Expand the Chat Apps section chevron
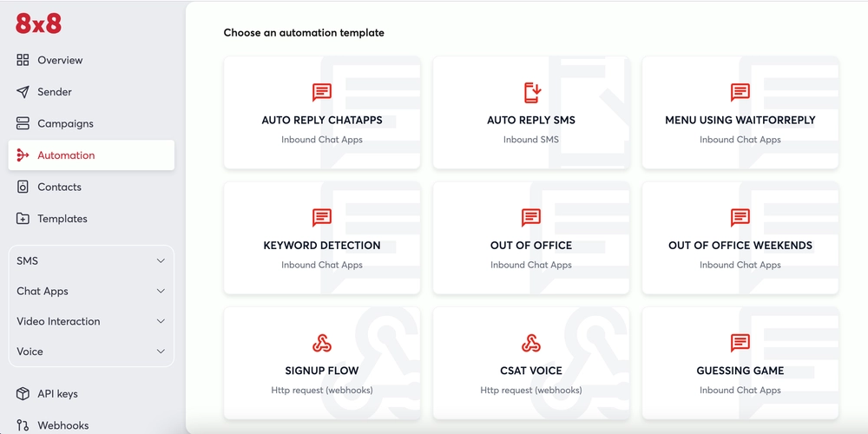868x434 pixels. (x=161, y=291)
